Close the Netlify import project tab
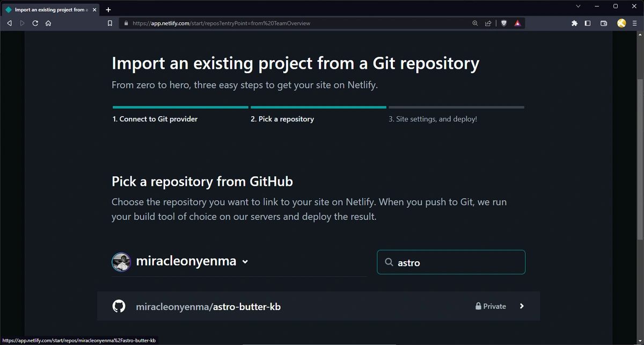 click(94, 10)
